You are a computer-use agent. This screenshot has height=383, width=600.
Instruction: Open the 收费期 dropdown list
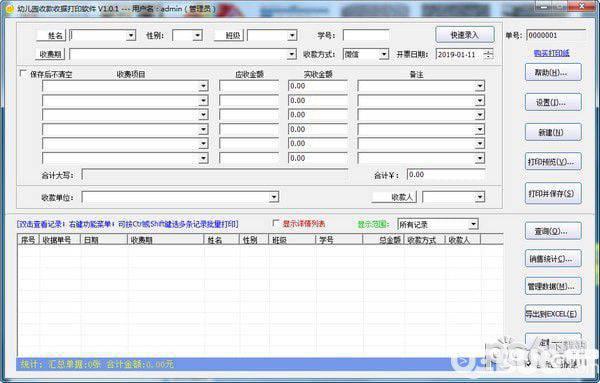[x=292, y=54]
